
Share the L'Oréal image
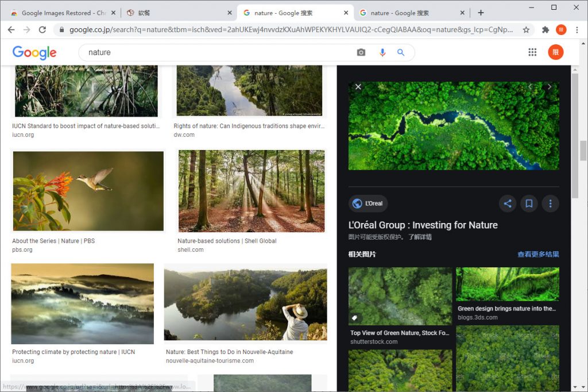coord(507,203)
